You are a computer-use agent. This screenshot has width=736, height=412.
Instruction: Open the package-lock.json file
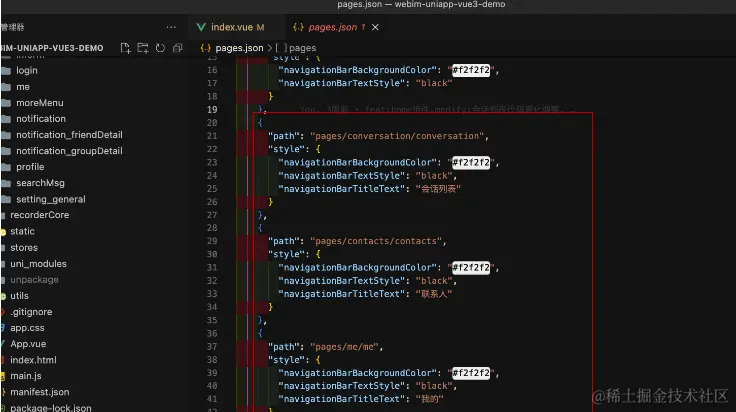point(51,407)
